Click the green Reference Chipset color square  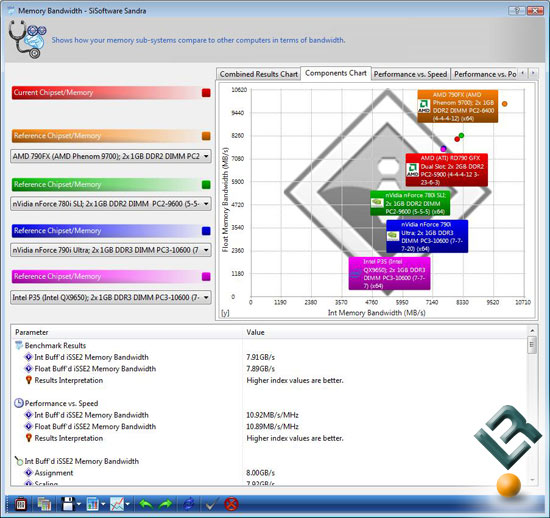[206, 184]
